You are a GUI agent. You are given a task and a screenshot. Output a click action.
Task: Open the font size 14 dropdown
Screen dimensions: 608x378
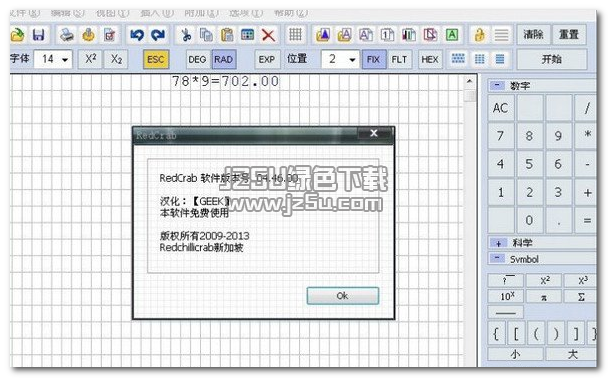[65, 60]
